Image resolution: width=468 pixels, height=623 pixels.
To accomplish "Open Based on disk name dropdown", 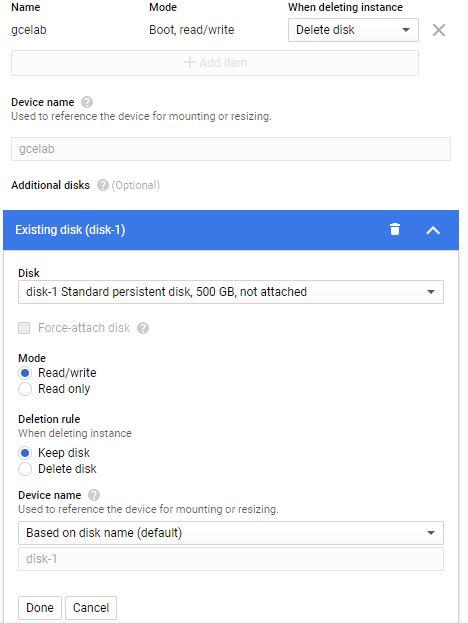I will tap(231, 533).
